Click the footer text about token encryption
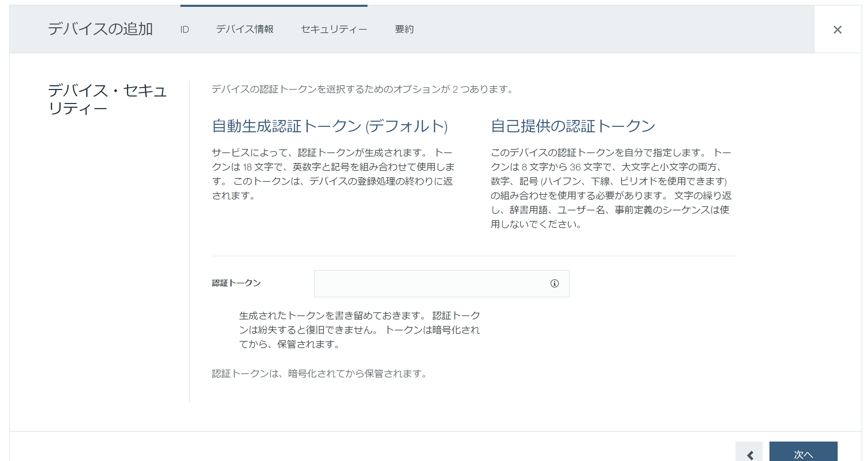Screen dimensions: 868x461 pyautogui.click(x=319, y=374)
